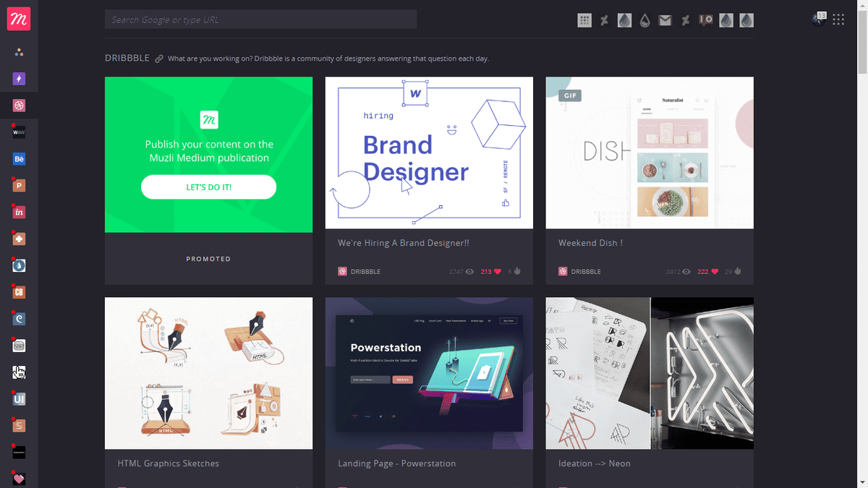Click the Muzli logo in the sidebar
Screen dimensions: 868x488
18,19
